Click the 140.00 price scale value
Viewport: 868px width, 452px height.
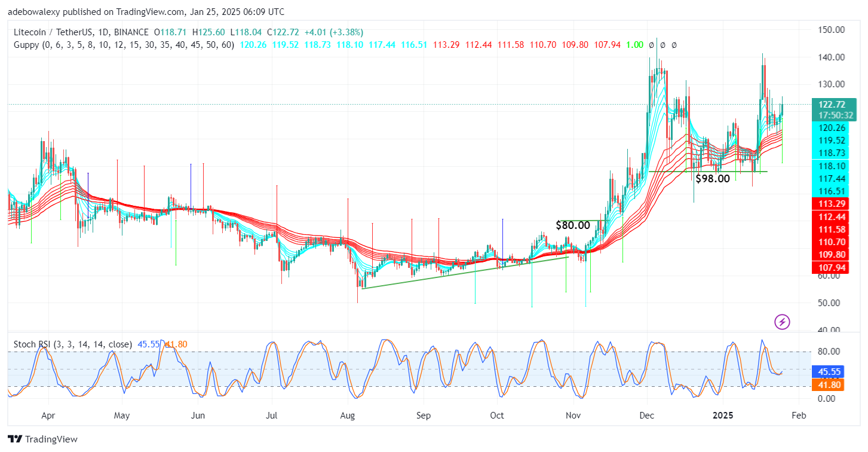[x=832, y=57]
